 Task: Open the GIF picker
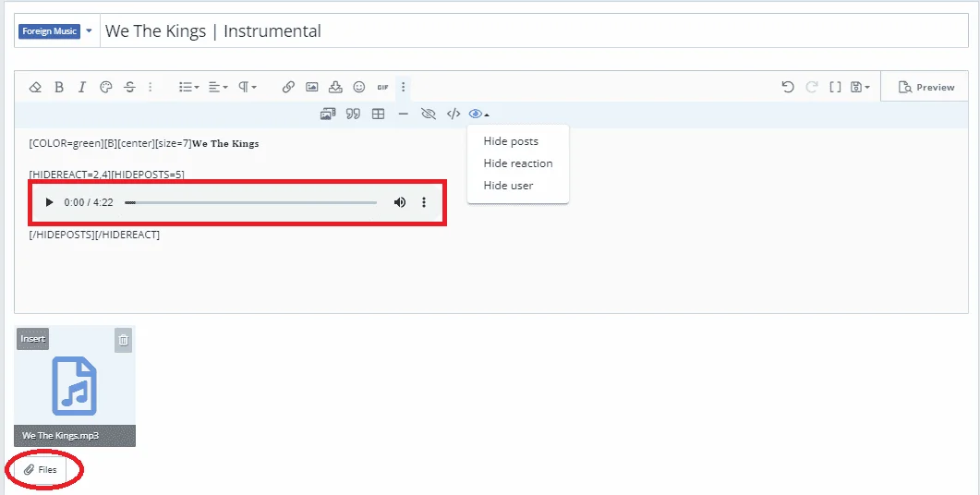click(382, 88)
